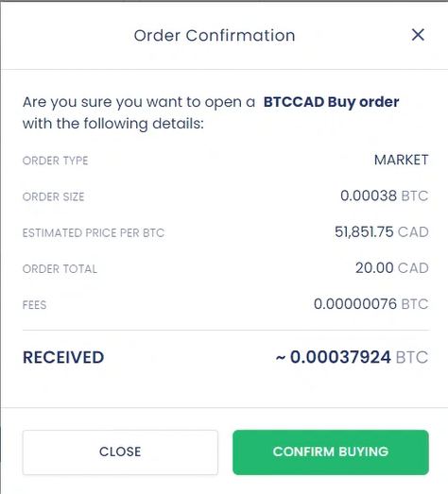Click the ORDER SIZE label
Image resolution: width=448 pixels, height=494 pixels.
pos(53,196)
